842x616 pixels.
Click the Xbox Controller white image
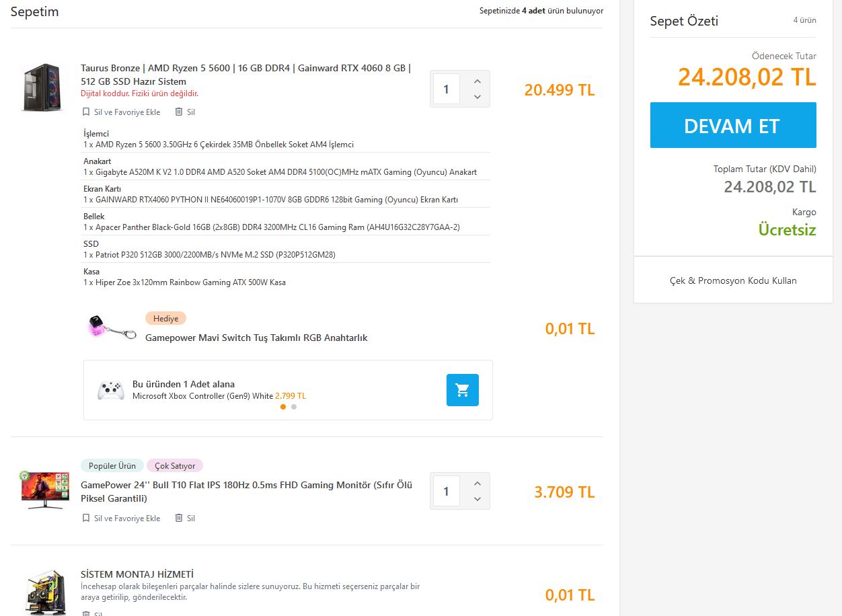(111, 391)
